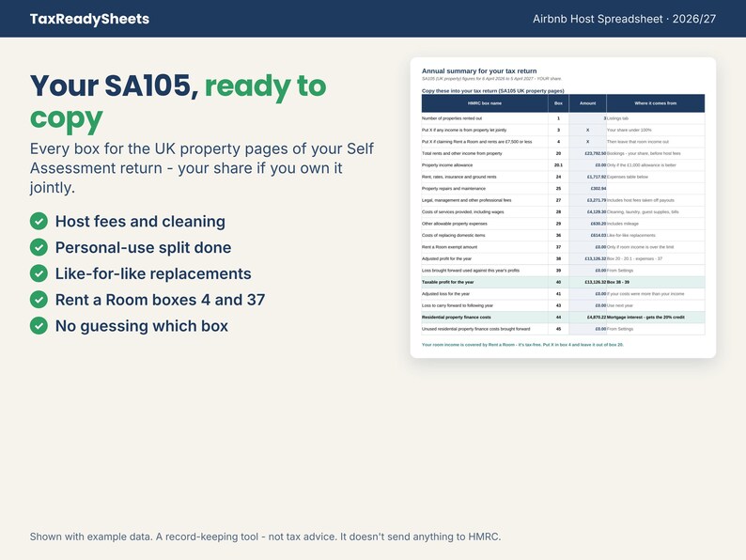Click the 'Your SA105,' headline text
Viewport: 746px width, 560px height.
tap(115, 86)
